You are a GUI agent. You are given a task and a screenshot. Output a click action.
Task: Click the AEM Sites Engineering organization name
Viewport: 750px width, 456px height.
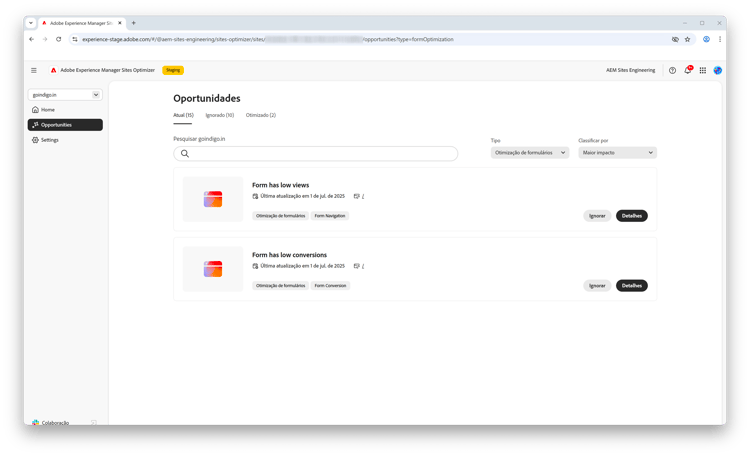click(x=630, y=70)
